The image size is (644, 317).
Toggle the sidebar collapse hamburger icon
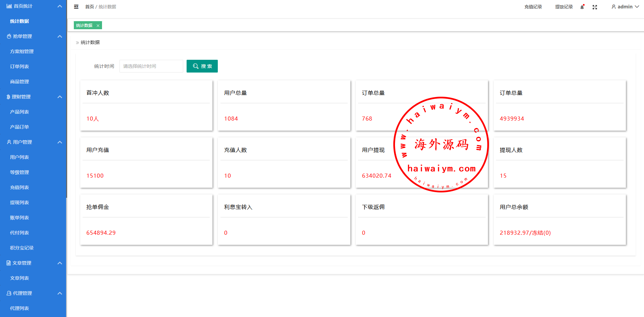click(76, 7)
